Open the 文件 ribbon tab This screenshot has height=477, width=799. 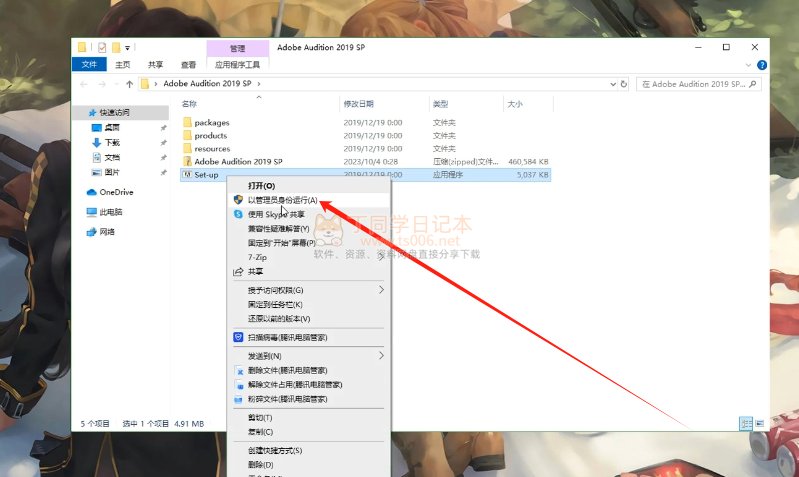coord(89,64)
